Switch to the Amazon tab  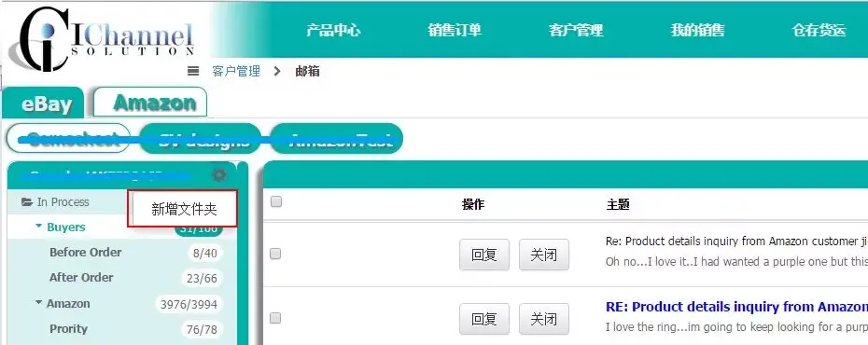tap(154, 103)
